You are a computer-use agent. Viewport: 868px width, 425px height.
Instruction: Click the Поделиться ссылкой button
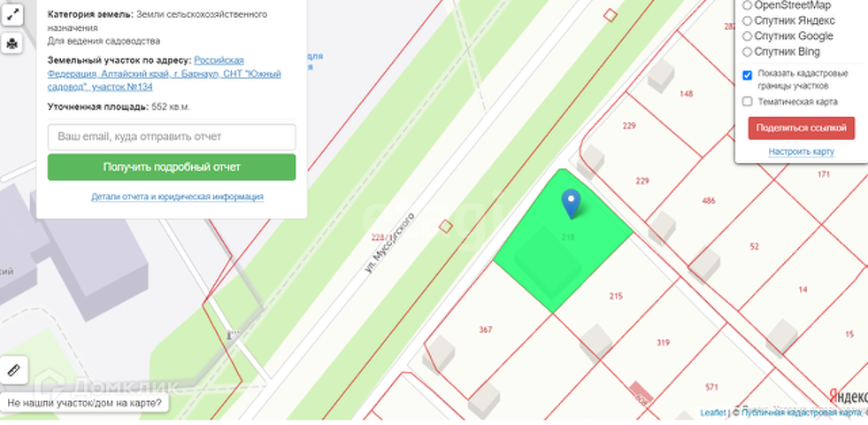click(801, 128)
